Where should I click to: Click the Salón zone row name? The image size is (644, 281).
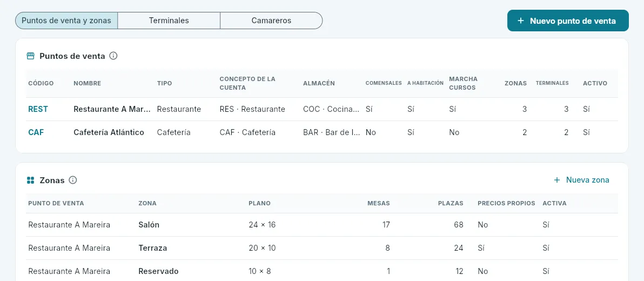[149, 225]
